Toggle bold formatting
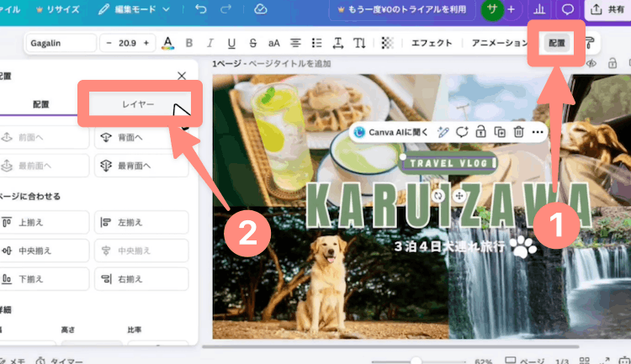This screenshot has height=364, width=631. click(188, 43)
